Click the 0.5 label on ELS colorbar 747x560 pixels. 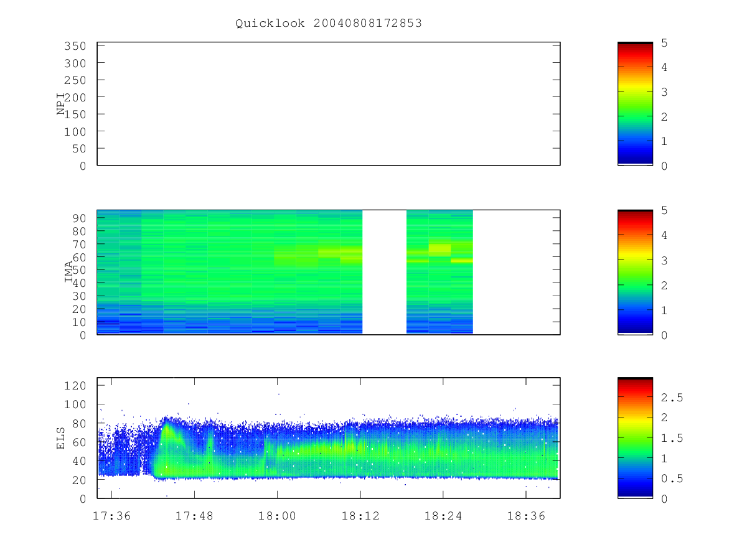point(671,478)
